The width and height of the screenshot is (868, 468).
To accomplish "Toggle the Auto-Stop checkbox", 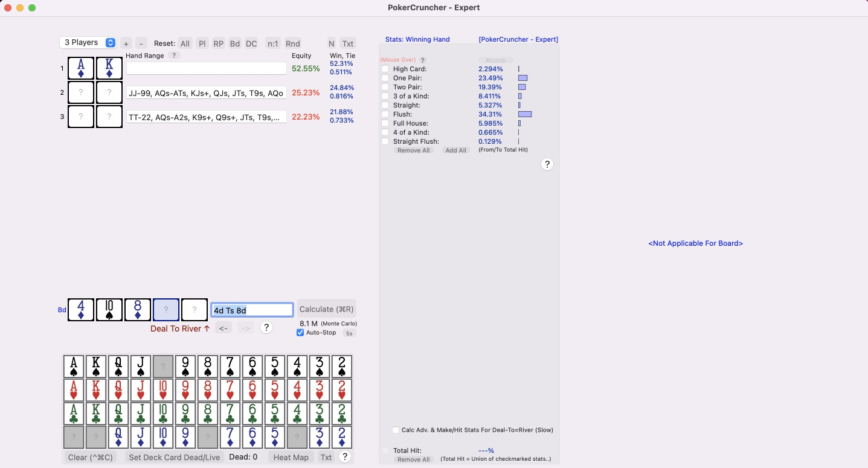I will click(x=300, y=333).
